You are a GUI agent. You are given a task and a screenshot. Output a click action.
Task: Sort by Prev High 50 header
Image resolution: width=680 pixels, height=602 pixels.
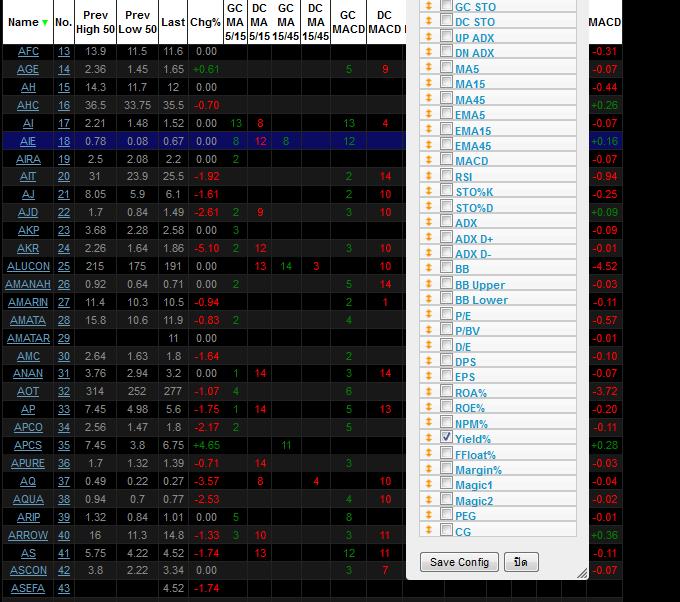(x=95, y=22)
